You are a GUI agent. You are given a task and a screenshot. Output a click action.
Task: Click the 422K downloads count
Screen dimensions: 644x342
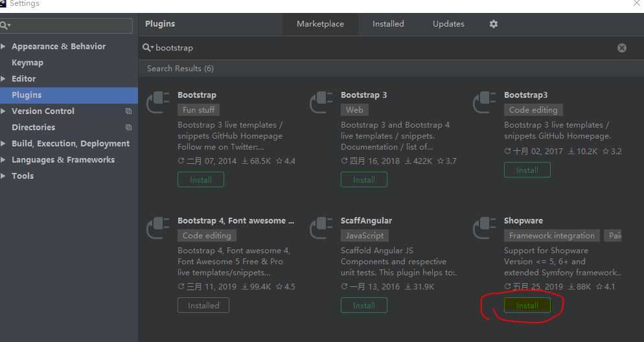(419, 161)
